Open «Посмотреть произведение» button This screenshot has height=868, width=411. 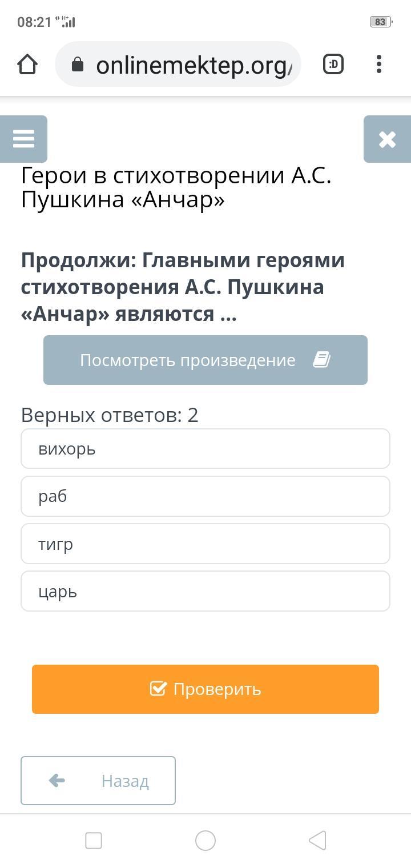point(205,360)
